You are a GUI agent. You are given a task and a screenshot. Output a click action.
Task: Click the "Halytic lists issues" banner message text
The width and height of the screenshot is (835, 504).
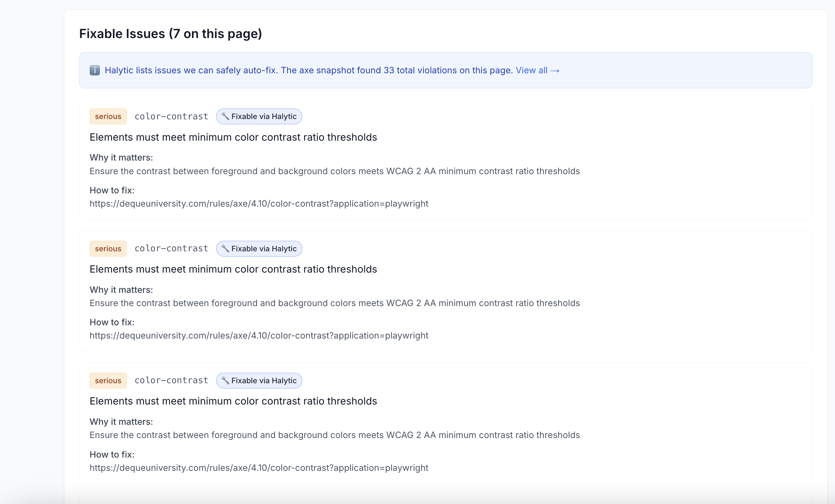coord(309,71)
